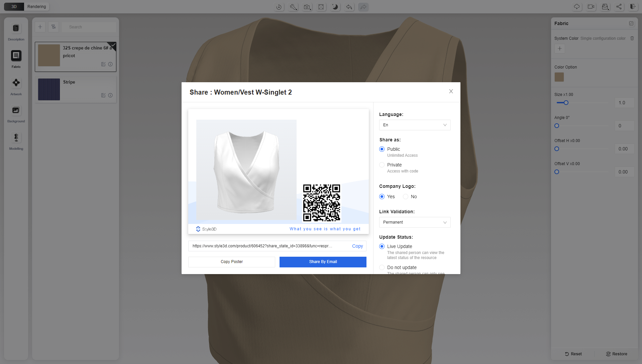Expand the Language dropdown
Screen dimensions: 642x364
coord(415,125)
